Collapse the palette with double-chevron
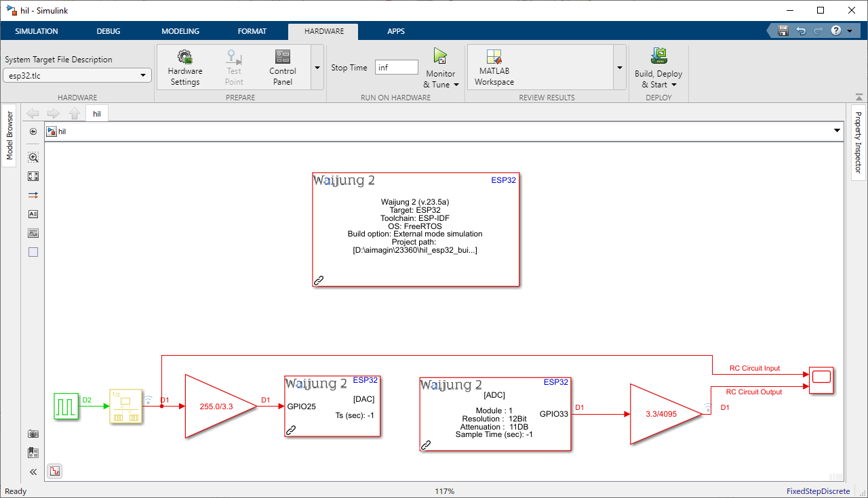The height and width of the screenshot is (498, 868). coord(33,472)
